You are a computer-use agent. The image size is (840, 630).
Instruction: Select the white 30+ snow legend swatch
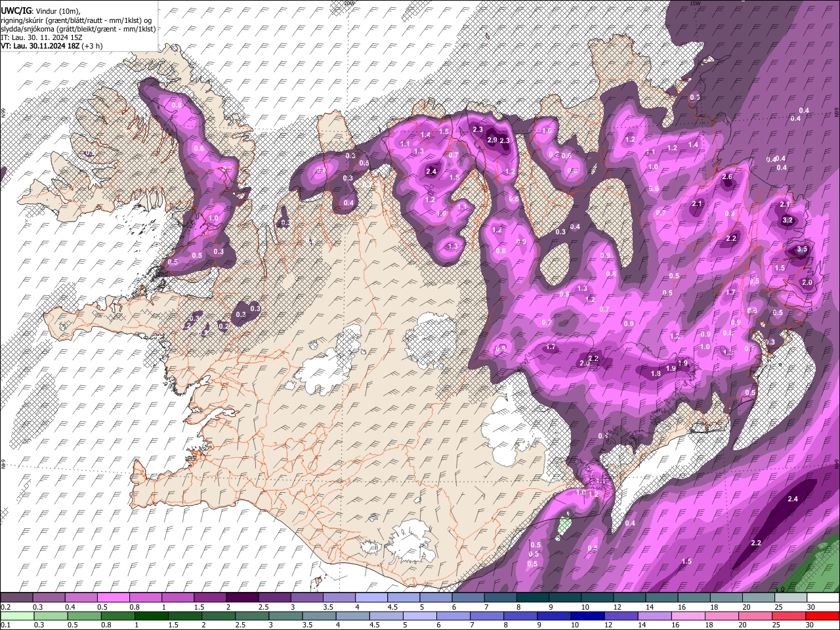pos(822,598)
